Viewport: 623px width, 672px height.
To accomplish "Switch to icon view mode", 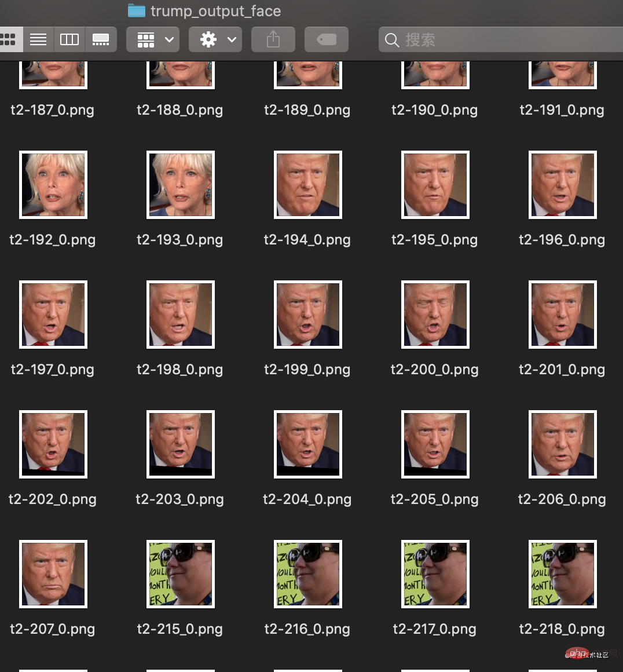I will (9, 39).
